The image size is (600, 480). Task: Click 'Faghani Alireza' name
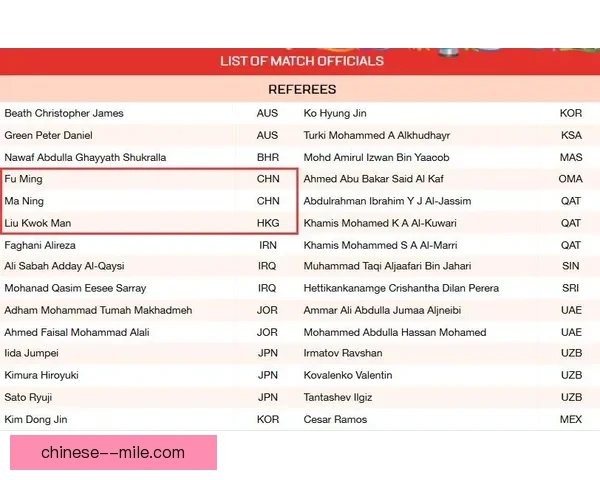click(40, 245)
